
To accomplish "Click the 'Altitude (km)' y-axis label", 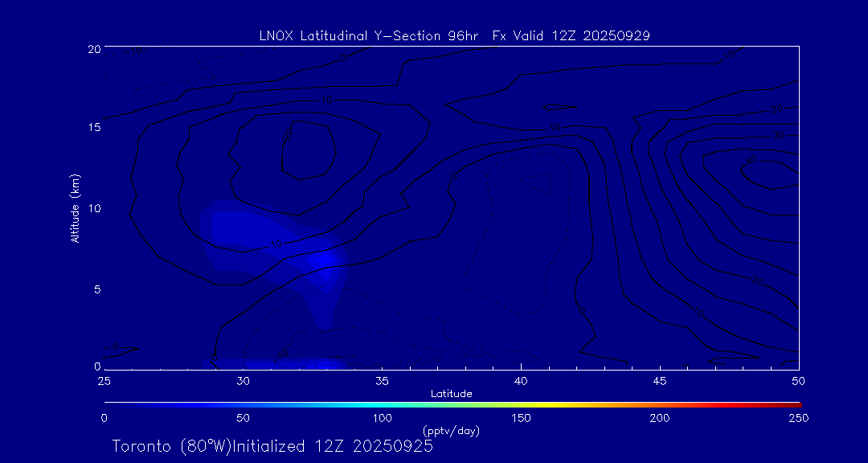I will pos(75,208).
